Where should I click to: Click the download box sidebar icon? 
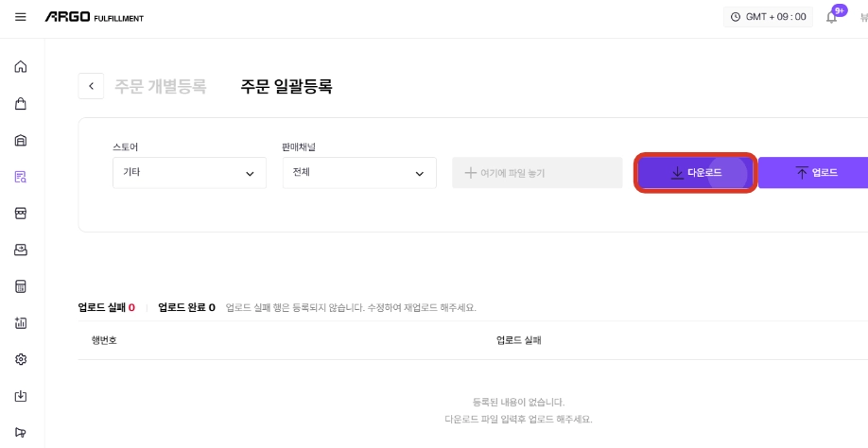[x=21, y=396]
